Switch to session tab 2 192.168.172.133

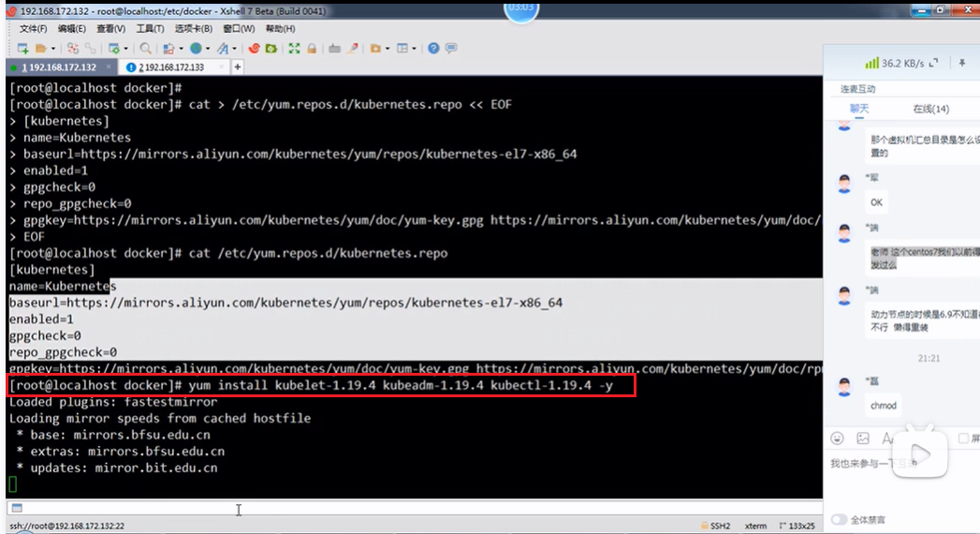click(x=171, y=67)
